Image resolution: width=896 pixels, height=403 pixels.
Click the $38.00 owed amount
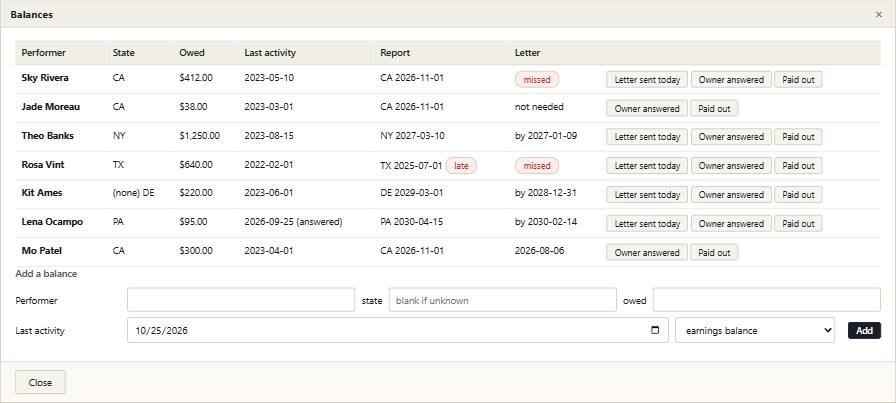pos(193,107)
